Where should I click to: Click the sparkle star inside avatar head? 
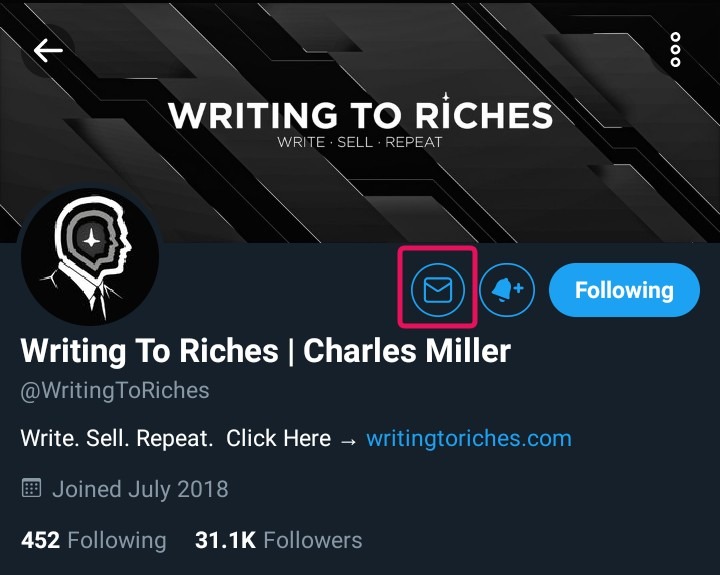[x=90, y=240]
